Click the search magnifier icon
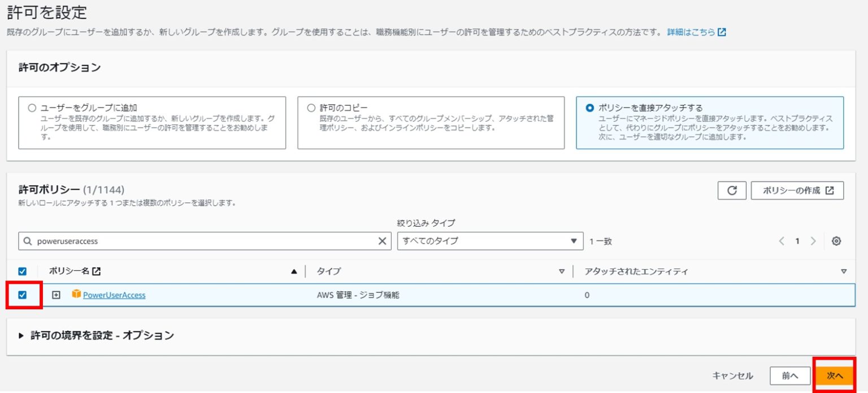 [x=28, y=240]
